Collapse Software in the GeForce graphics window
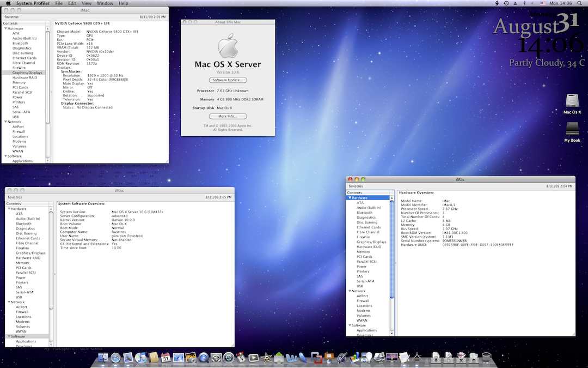The width and height of the screenshot is (588, 368). pyautogui.click(x=5, y=156)
